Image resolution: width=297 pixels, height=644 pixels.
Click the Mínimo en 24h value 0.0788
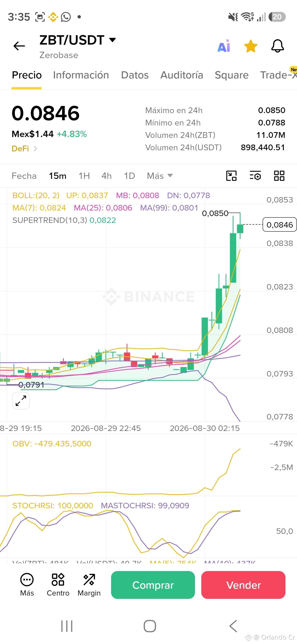[272, 123]
